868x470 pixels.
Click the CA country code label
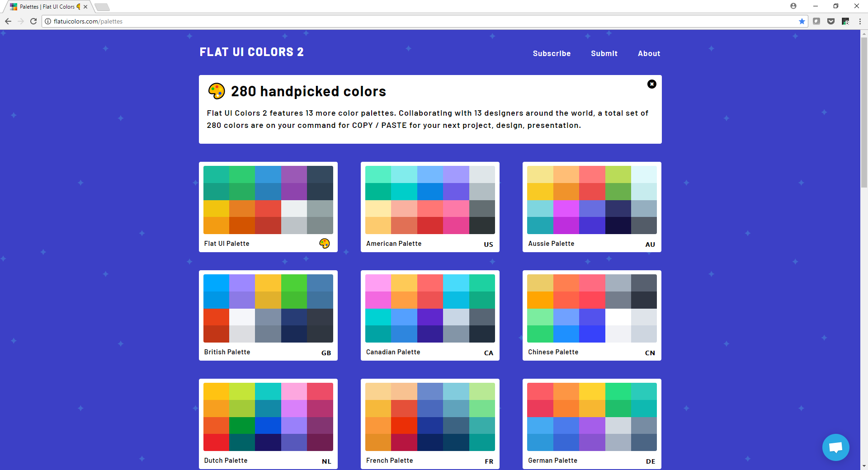tap(488, 353)
